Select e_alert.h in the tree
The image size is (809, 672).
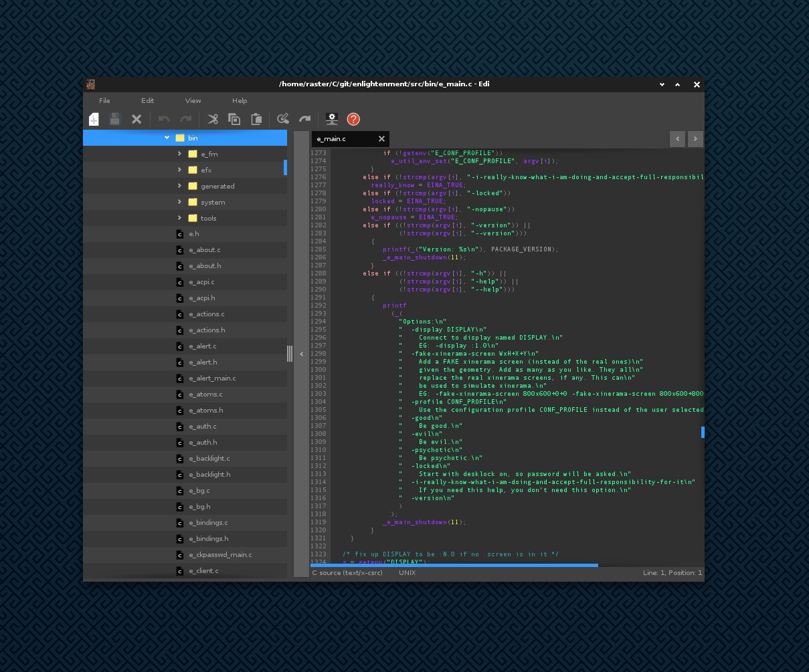(185, 362)
